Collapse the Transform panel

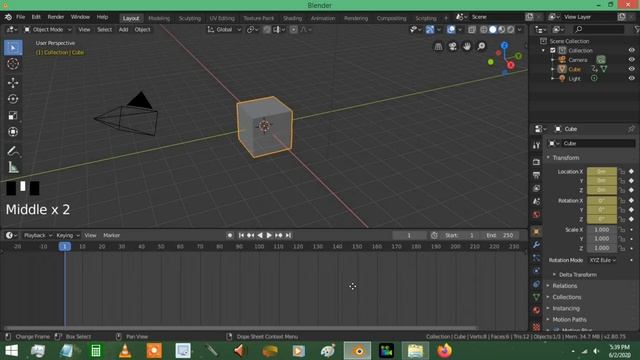point(565,158)
